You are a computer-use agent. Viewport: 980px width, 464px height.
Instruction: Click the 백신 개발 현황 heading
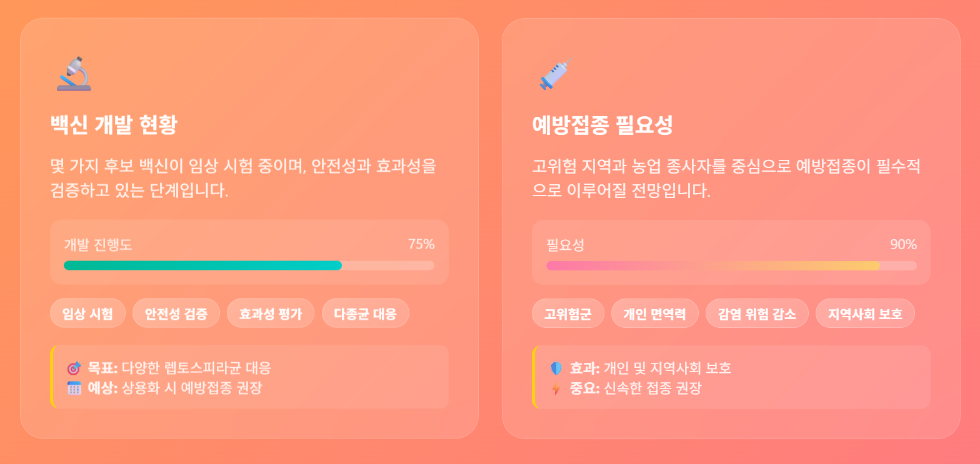pyautogui.click(x=114, y=126)
